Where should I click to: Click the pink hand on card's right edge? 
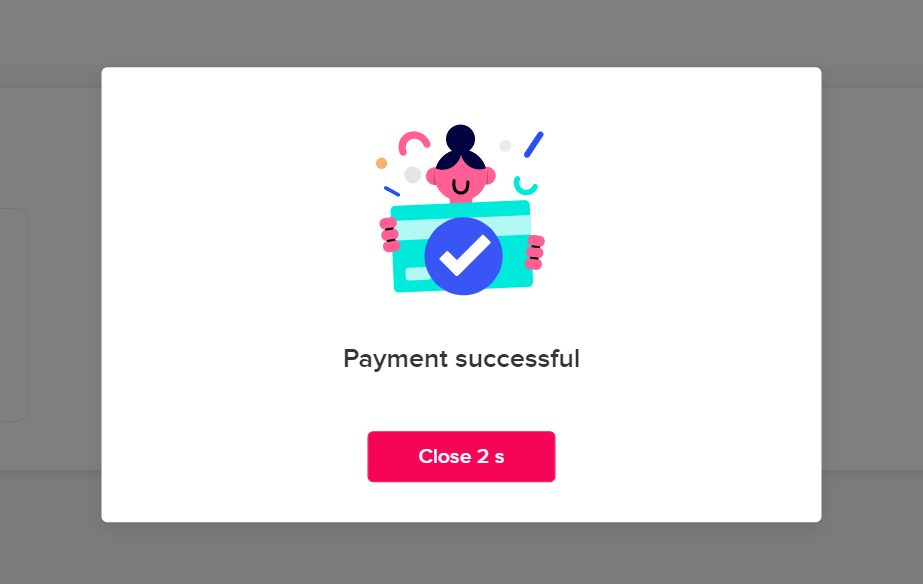(534, 252)
